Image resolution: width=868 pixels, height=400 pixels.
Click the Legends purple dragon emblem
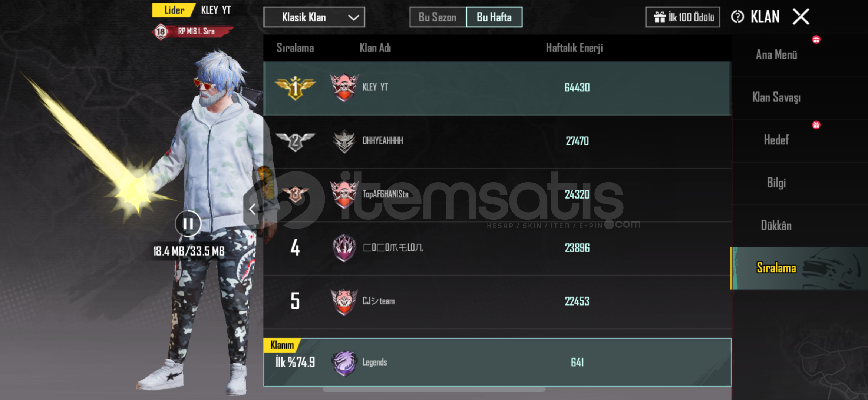pos(344,363)
